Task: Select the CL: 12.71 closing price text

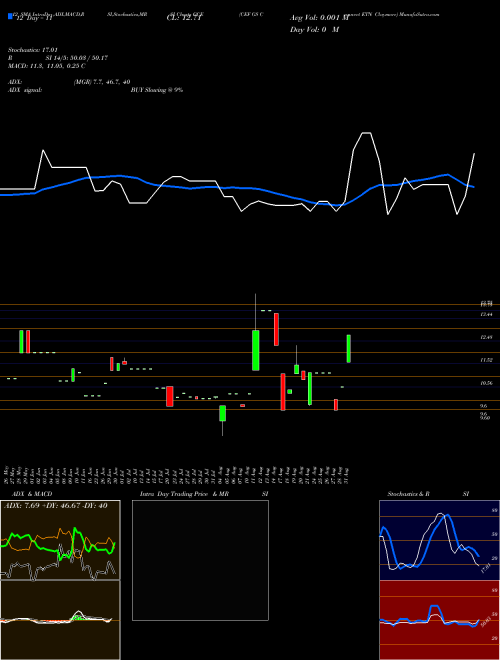Action: [x=185, y=18]
